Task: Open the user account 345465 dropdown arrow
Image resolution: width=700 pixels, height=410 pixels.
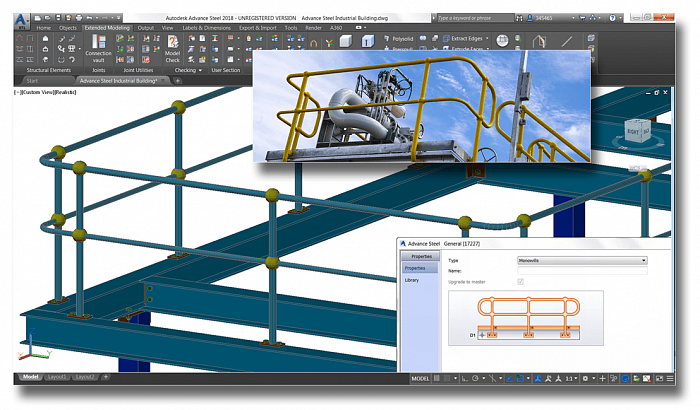Action: [573, 18]
